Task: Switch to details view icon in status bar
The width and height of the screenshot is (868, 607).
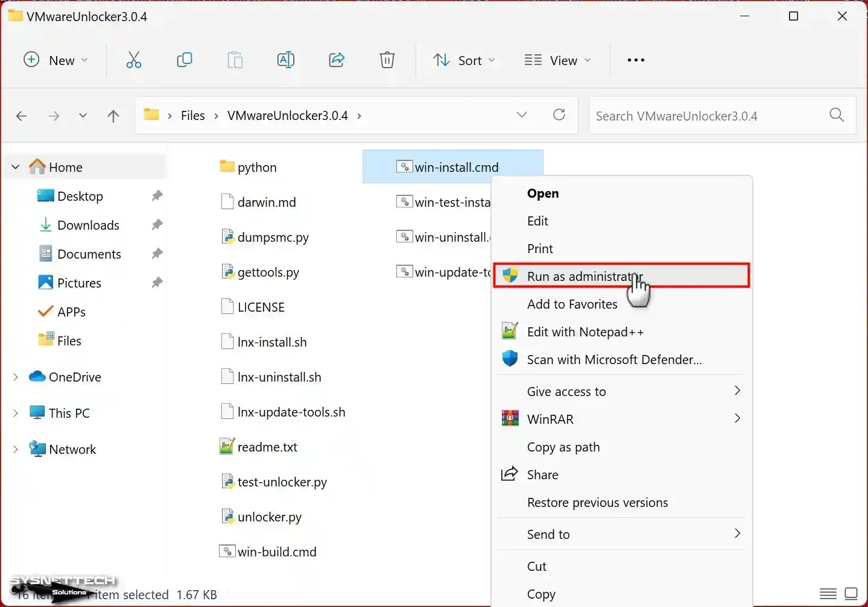Action: pos(828,594)
